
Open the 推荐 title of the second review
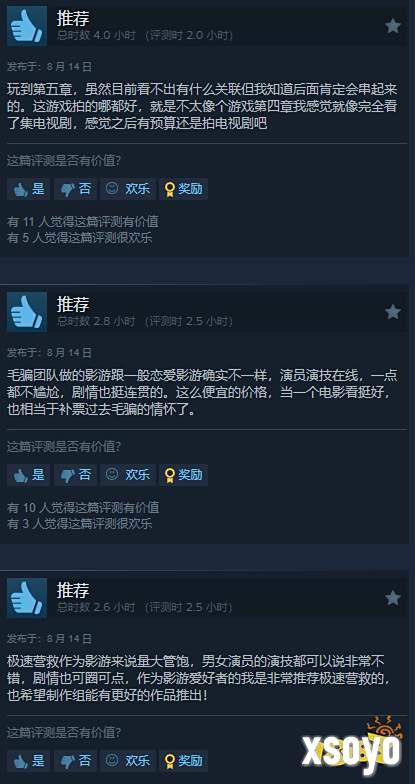pyautogui.click(x=72, y=304)
